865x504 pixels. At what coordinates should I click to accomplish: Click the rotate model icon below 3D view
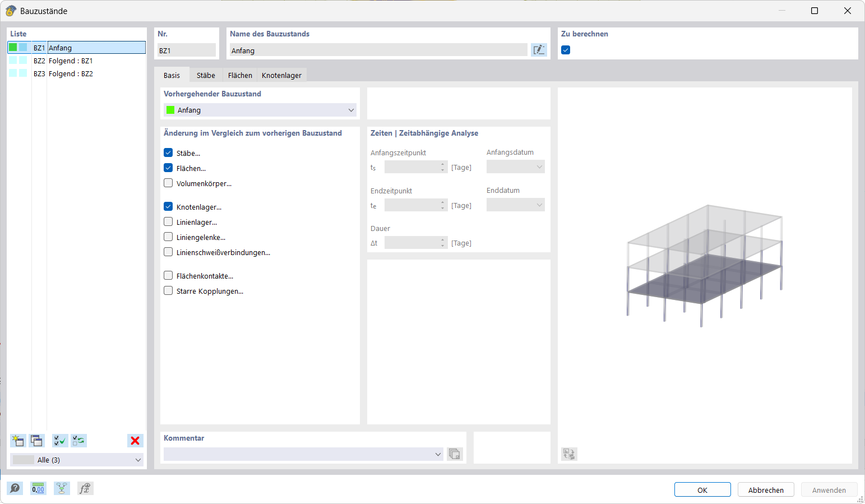569,454
